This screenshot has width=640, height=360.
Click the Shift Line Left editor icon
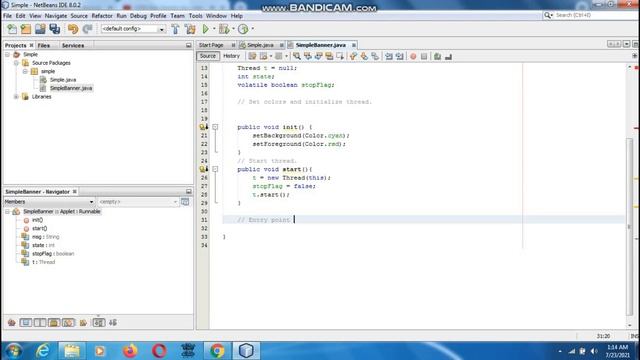click(x=389, y=56)
